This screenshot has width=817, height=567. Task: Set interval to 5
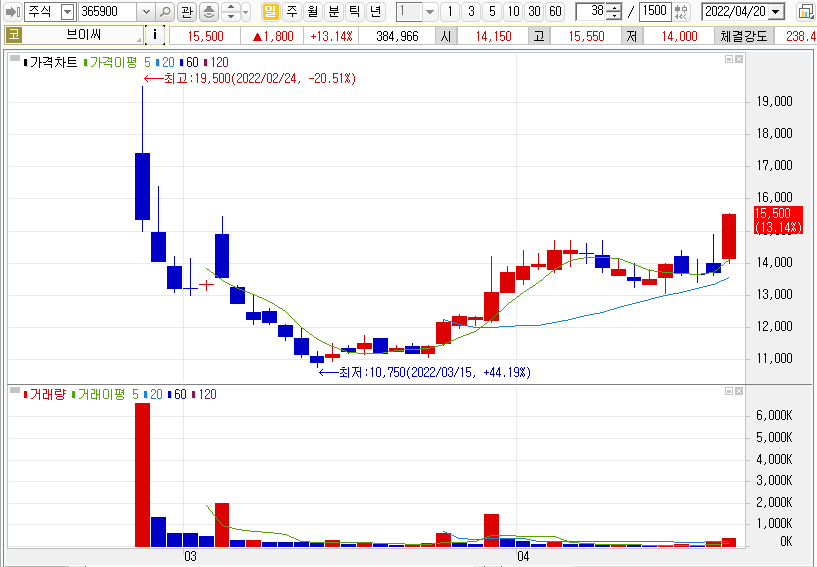pyautogui.click(x=492, y=11)
